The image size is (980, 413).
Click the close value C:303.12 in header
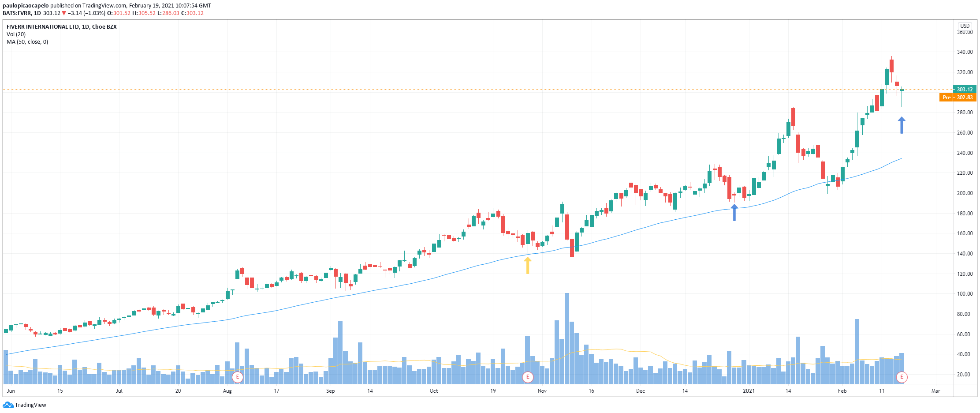pos(193,13)
